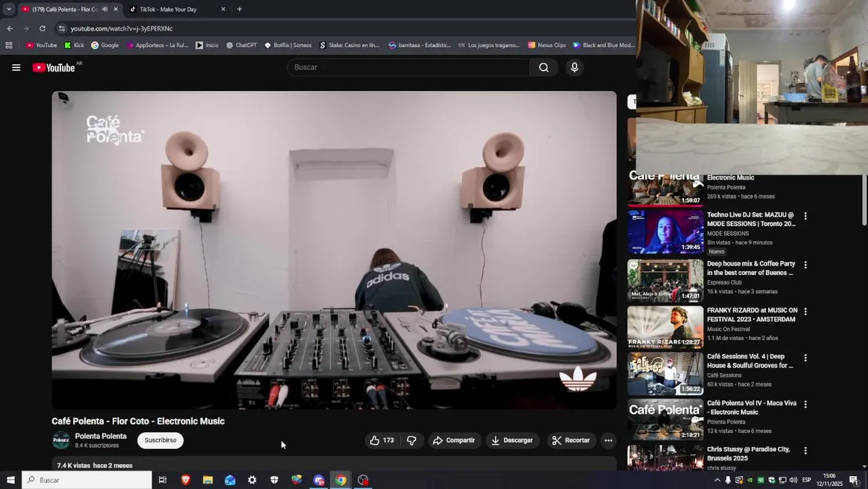Click the Suscribirse button

160,440
